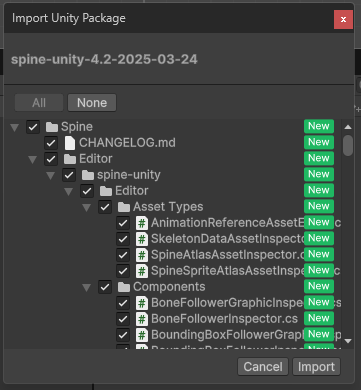
Task: Click the New badge on the CHANGELOG.md row
Action: (319, 142)
